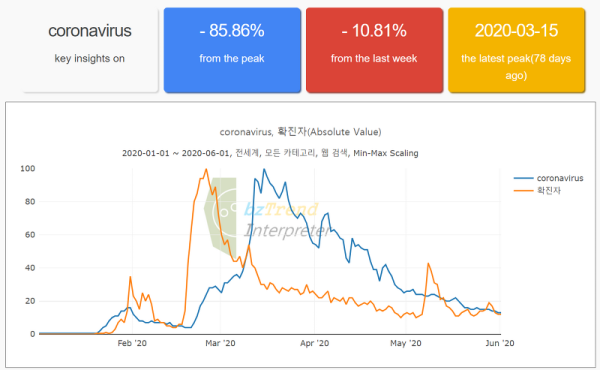
Task: Toggle the coronavirus legend entry
Action: (x=548, y=178)
